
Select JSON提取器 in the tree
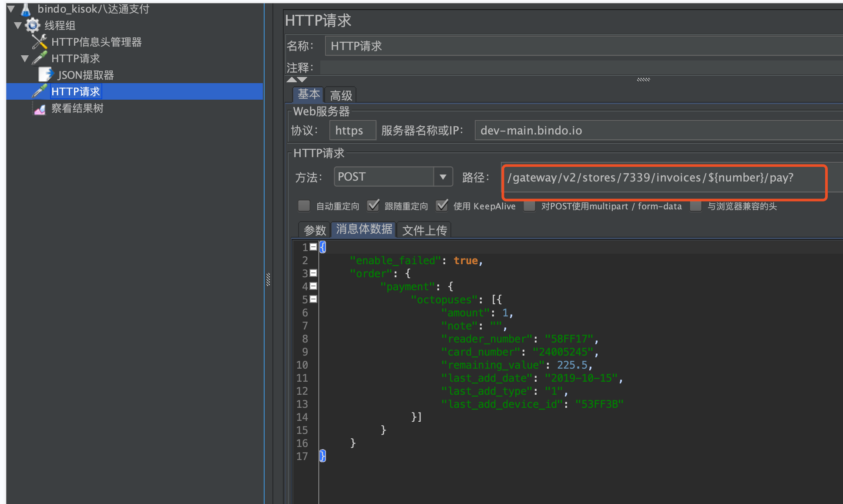click(x=86, y=75)
